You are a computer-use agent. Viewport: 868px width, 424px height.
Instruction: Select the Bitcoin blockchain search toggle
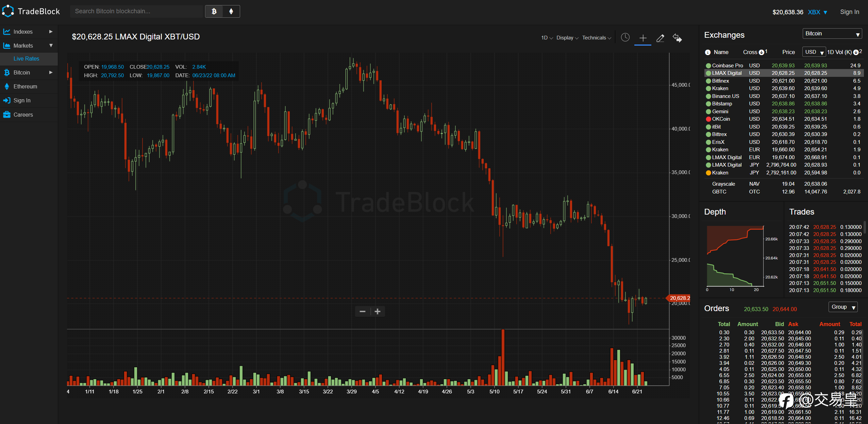pyautogui.click(x=214, y=12)
